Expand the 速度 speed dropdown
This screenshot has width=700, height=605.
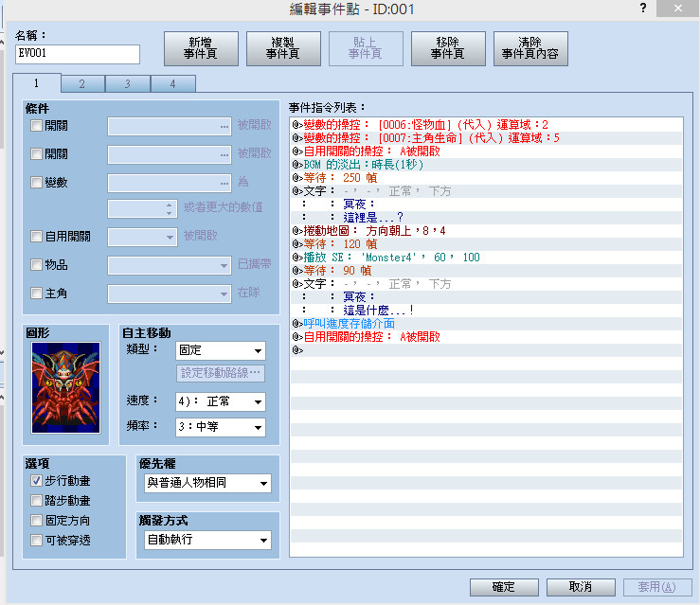(x=221, y=401)
